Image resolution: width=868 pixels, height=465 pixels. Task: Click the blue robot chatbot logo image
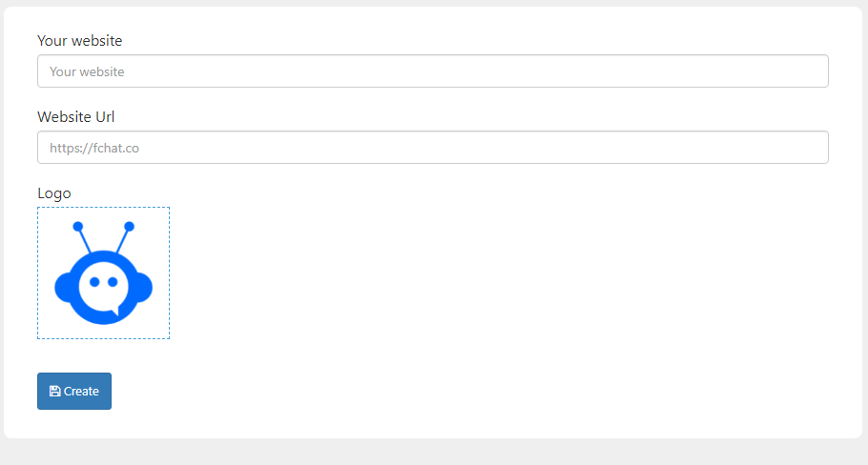(104, 273)
